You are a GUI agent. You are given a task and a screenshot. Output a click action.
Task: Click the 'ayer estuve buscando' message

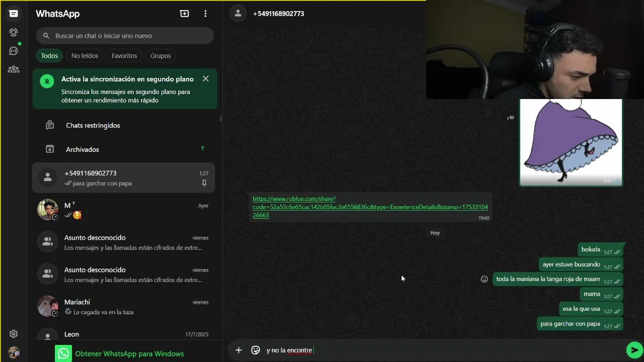581,264
